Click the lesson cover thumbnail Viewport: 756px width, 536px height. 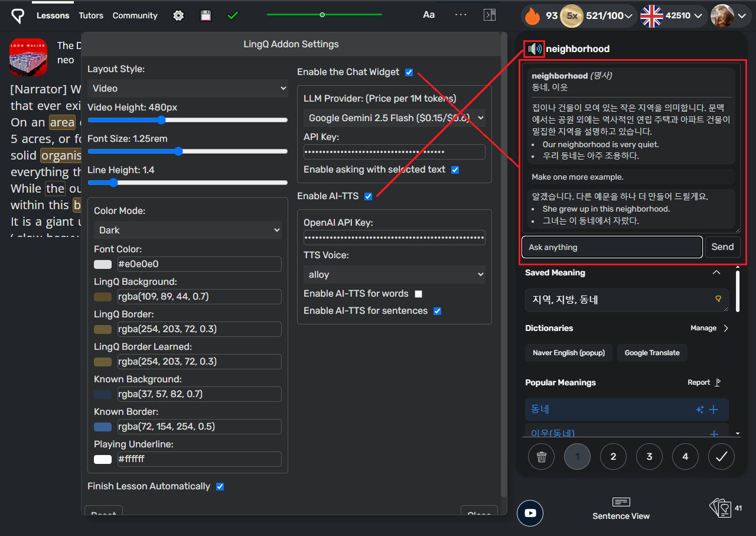click(x=28, y=57)
